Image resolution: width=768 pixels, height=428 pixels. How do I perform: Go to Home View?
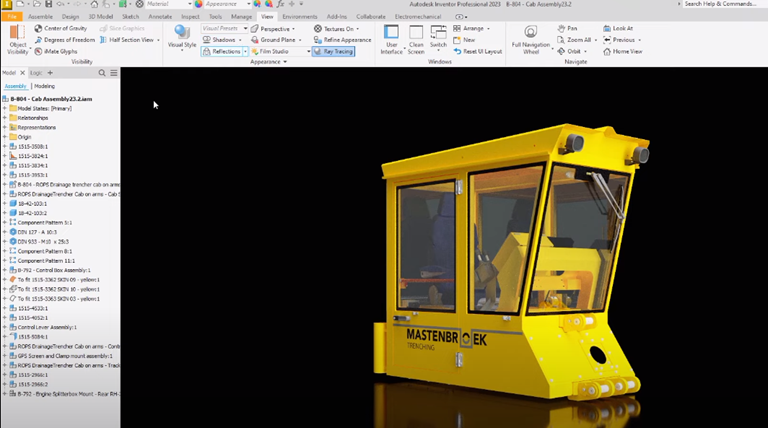coord(623,51)
